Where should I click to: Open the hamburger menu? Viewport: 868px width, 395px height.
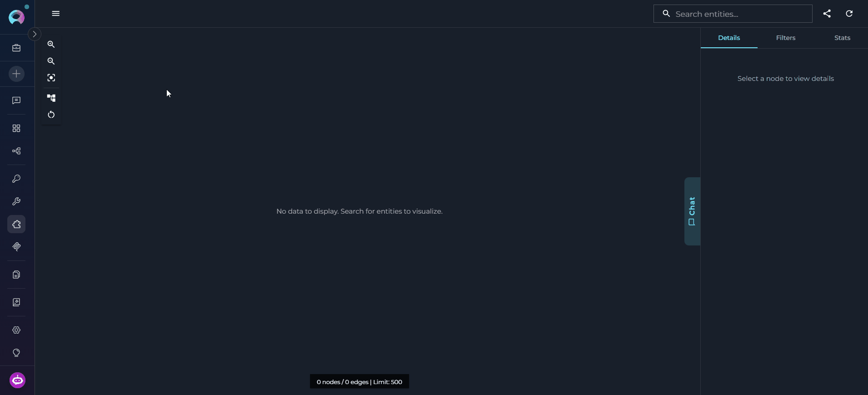pyautogui.click(x=56, y=14)
